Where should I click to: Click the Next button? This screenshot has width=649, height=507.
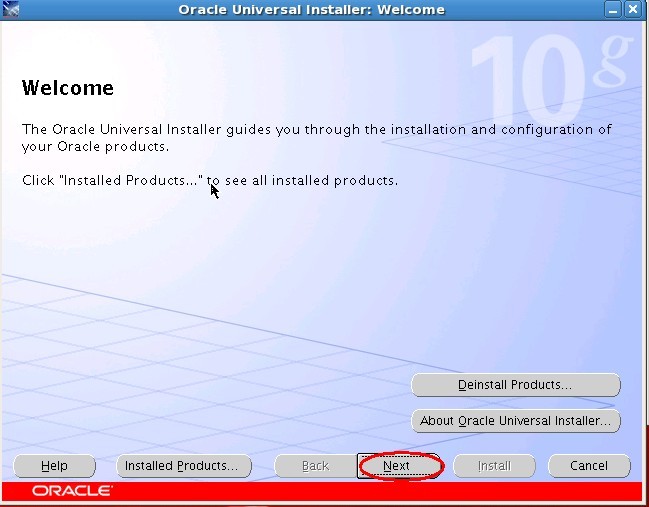tap(399, 466)
